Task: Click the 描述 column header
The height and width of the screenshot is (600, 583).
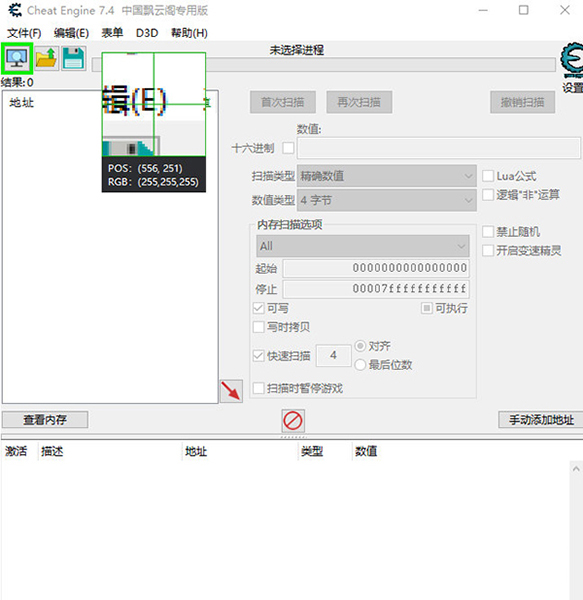Action: pos(52,452)
